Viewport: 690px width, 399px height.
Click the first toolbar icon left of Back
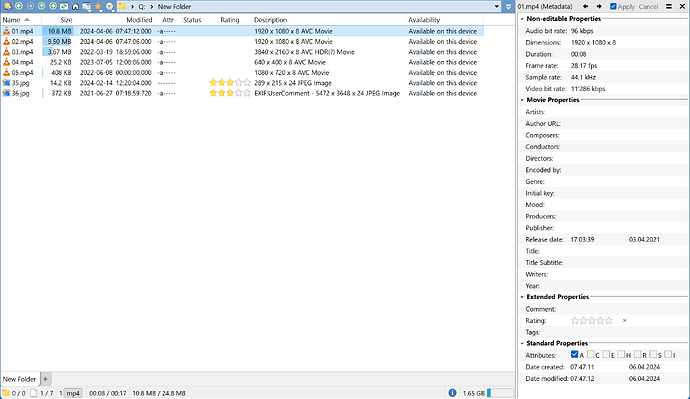click(x=7, y=7)
